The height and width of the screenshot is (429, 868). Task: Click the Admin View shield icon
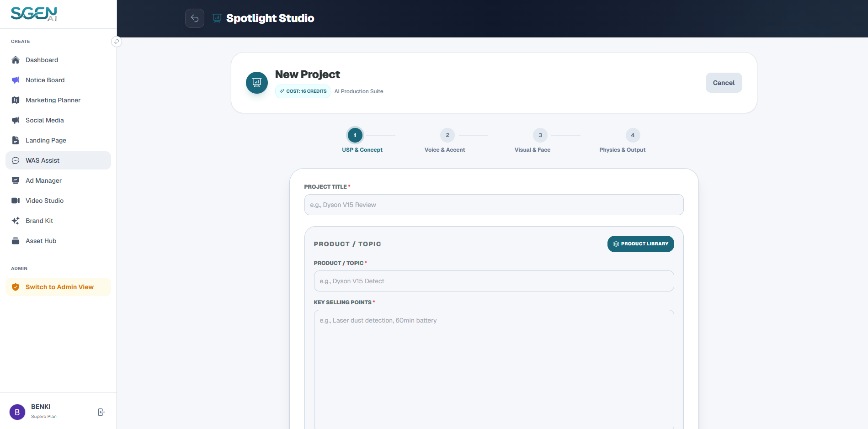pos(16,287)
